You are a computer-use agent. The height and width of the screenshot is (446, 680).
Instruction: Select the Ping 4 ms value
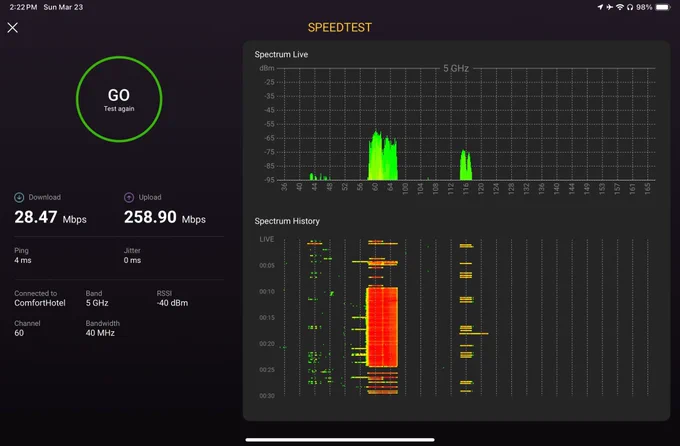23,260
